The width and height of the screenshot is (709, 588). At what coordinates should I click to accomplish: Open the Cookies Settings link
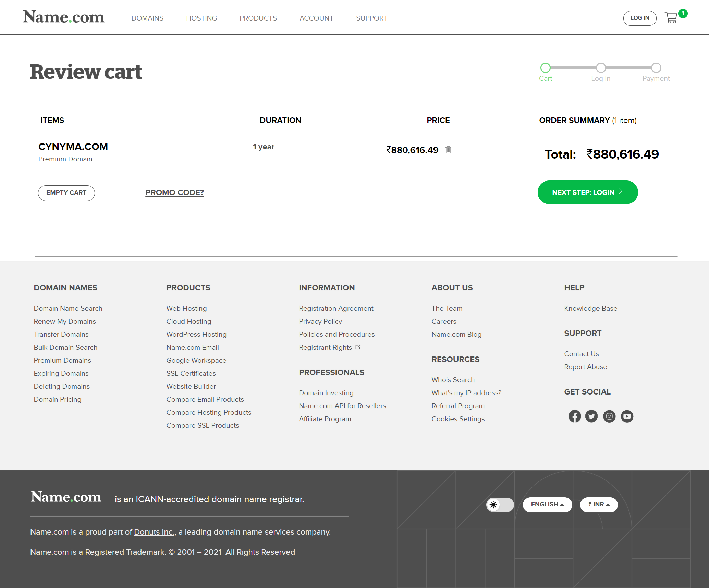[458, 419]
